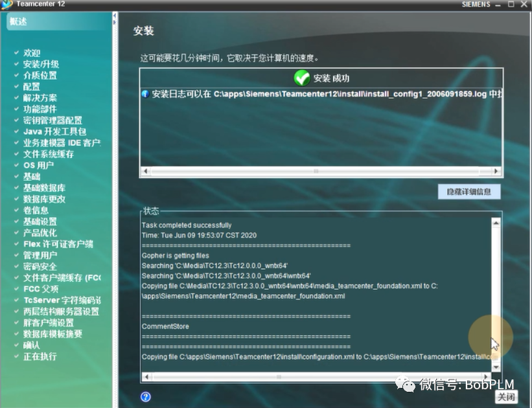532x408 pixels.
Task: Select the 基础数据库 step
Action: click(44, 188)
